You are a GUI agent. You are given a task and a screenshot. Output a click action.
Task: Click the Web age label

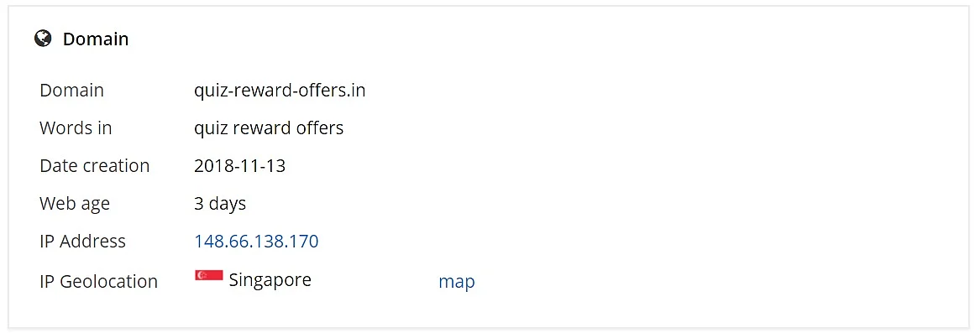pyautogui.click(x=75, y=205)
